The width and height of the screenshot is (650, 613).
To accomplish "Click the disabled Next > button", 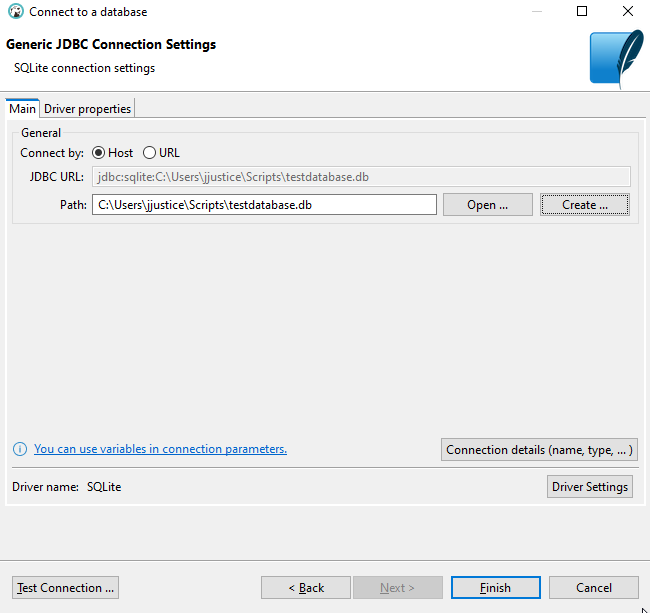I will 398,588.
